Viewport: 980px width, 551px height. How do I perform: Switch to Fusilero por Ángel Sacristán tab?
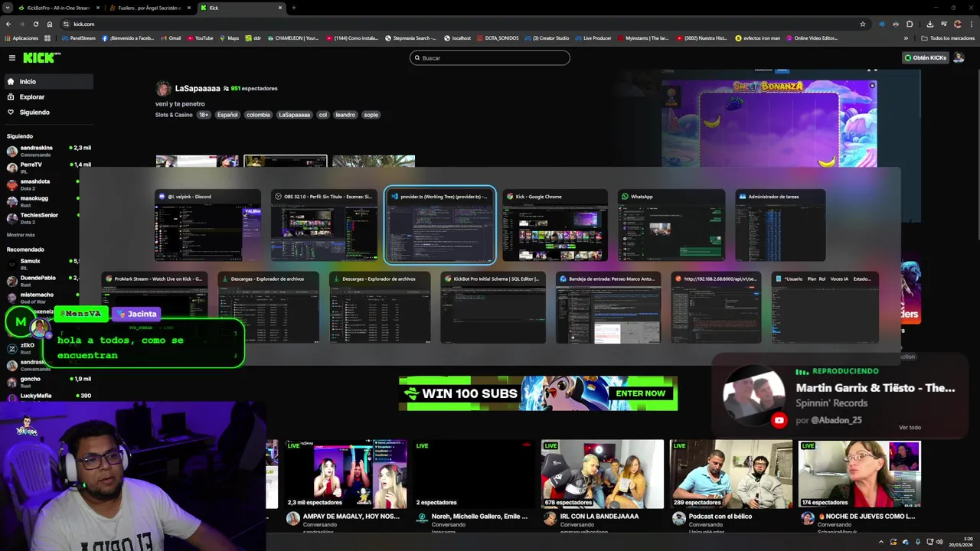[x=149, y=8]
